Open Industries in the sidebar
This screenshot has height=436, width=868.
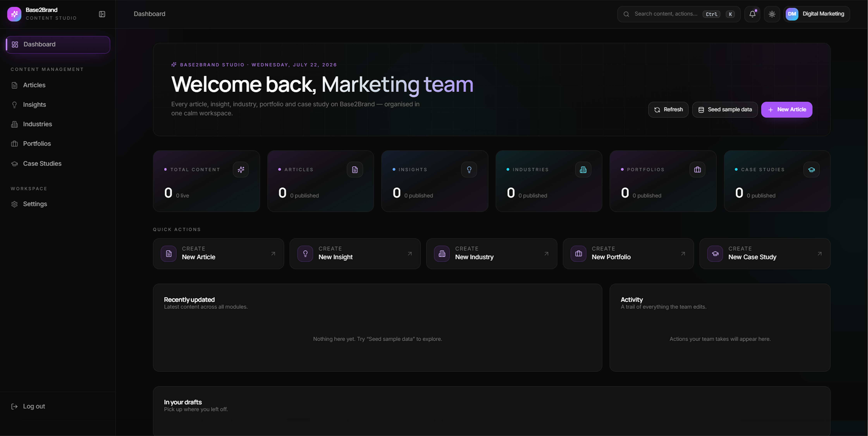pos(58,124)
